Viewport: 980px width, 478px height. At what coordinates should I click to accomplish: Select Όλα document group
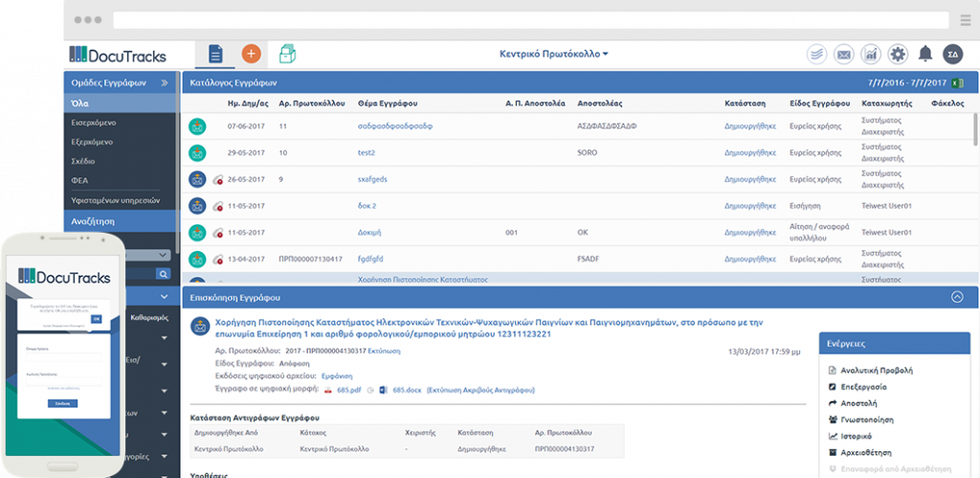click(x=122, y=103)
